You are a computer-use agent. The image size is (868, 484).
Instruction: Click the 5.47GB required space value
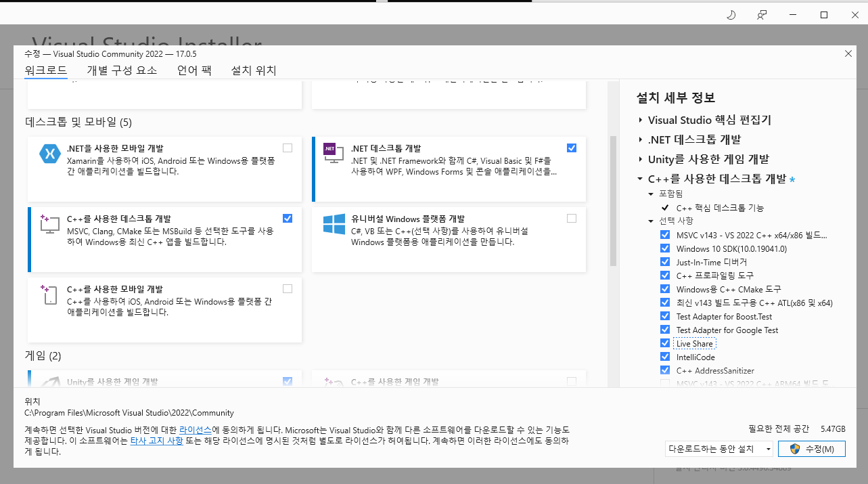click(x=833, y=429)
